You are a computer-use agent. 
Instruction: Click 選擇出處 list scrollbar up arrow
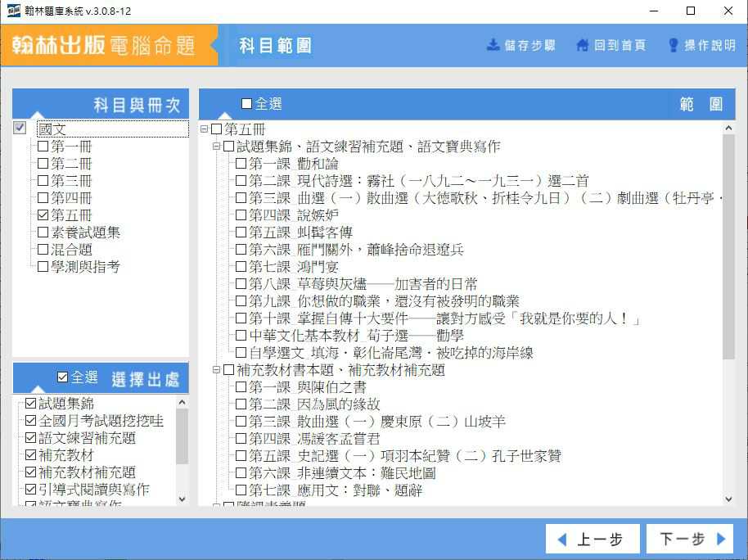(x=182, y=403)
